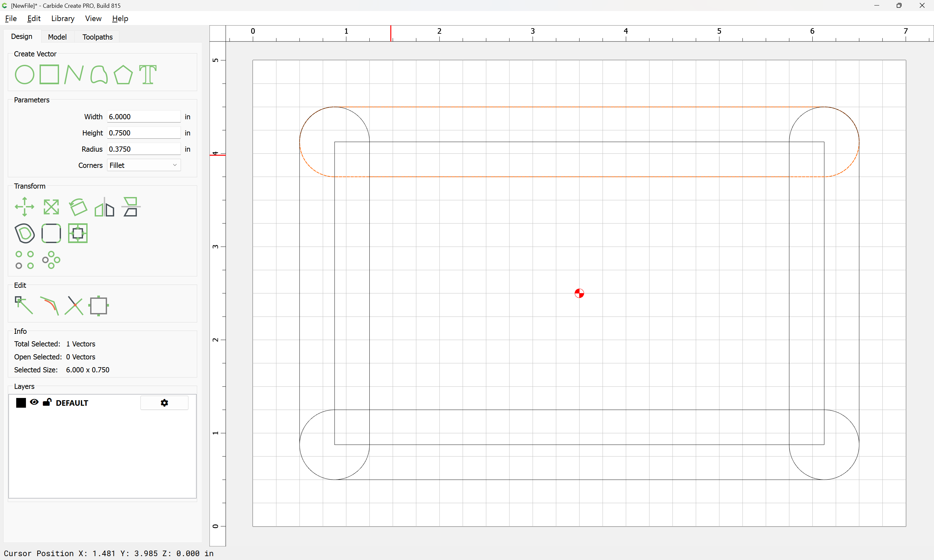Open the Library menu
Image resolution: width=934 pixels, height=560 pixels.
click(x=63, y=18)
